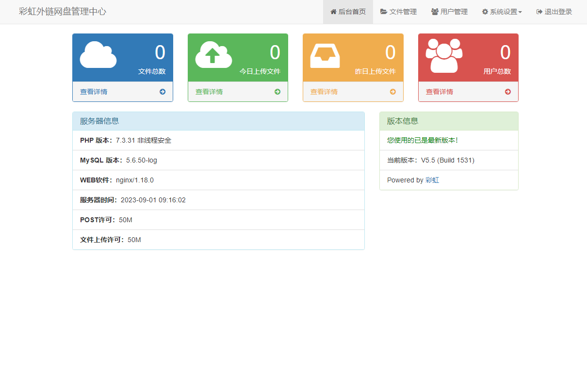Click 退出登录 to log out

(554, 12)
